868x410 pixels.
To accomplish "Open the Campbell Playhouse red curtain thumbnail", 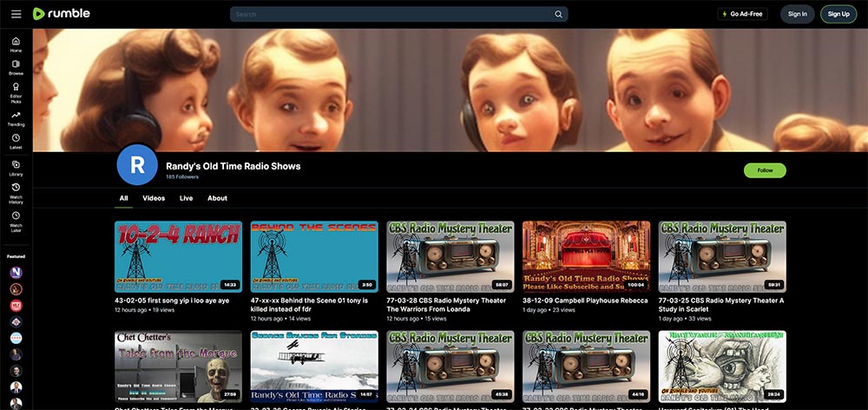I will click(586, 256).
